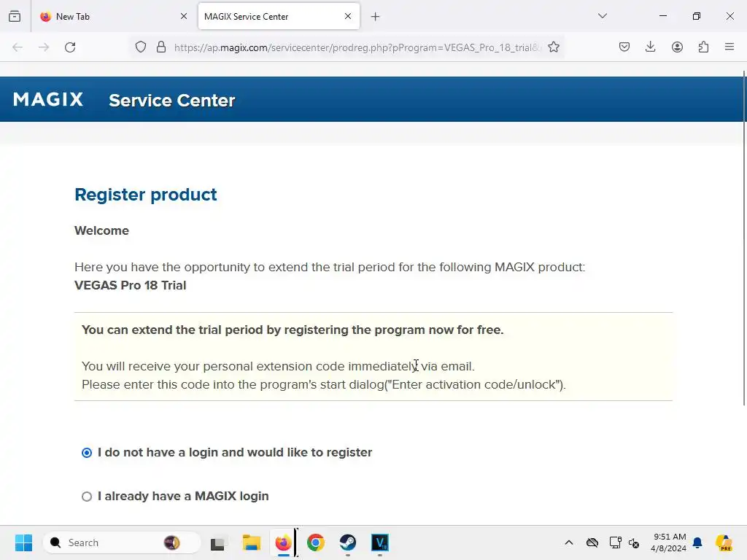Select 'I already have a MAGIX login'

(87, 497)
